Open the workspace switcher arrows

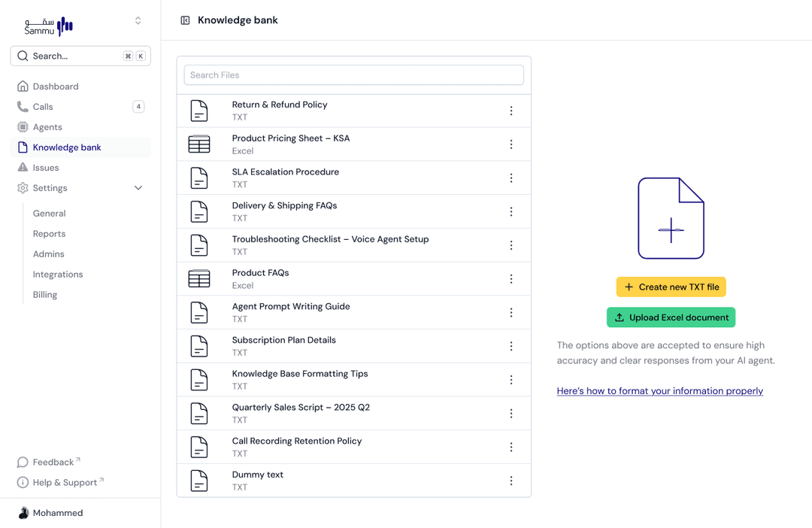138,21
